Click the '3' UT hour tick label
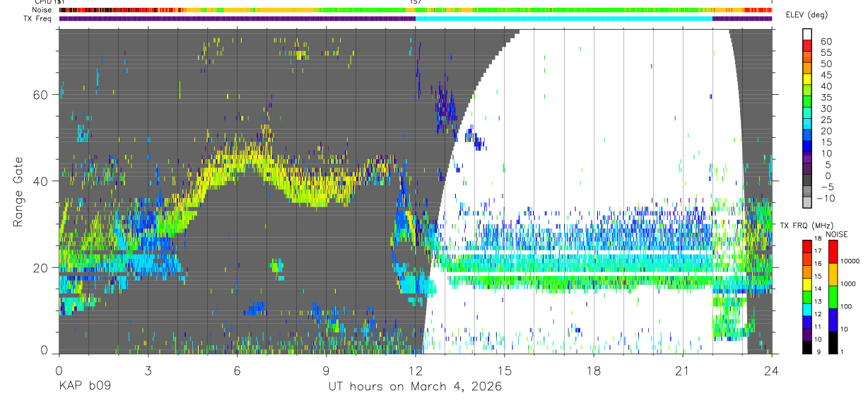This screenshot has height=401, width=868. pos(148,369)
